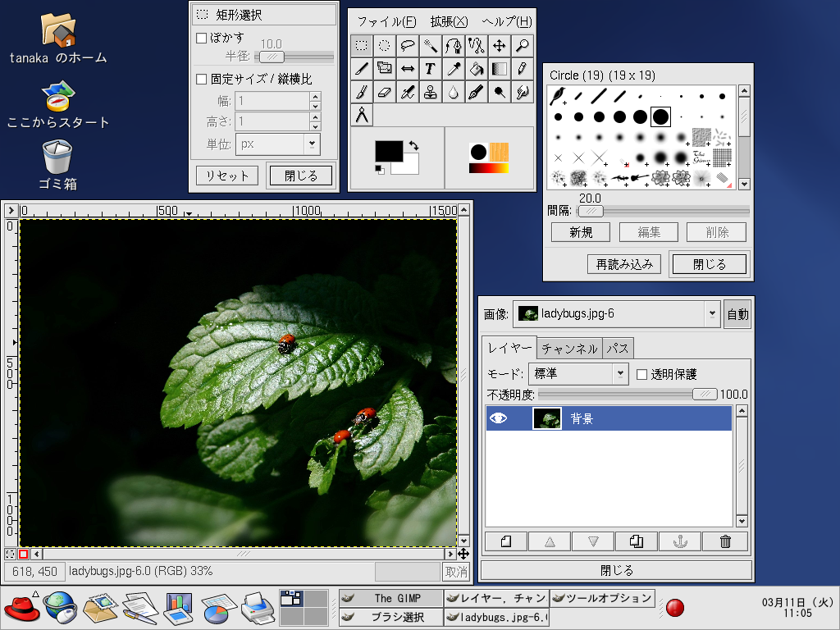Choose the Clone stamp tool

pyautogui.click(x=430, y=92)
